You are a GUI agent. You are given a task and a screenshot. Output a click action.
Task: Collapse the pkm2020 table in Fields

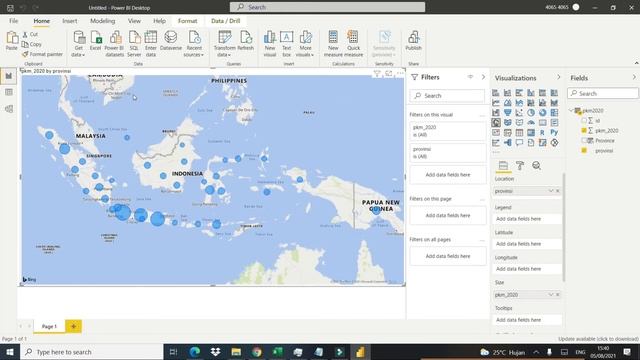click(x=571, y=111)
